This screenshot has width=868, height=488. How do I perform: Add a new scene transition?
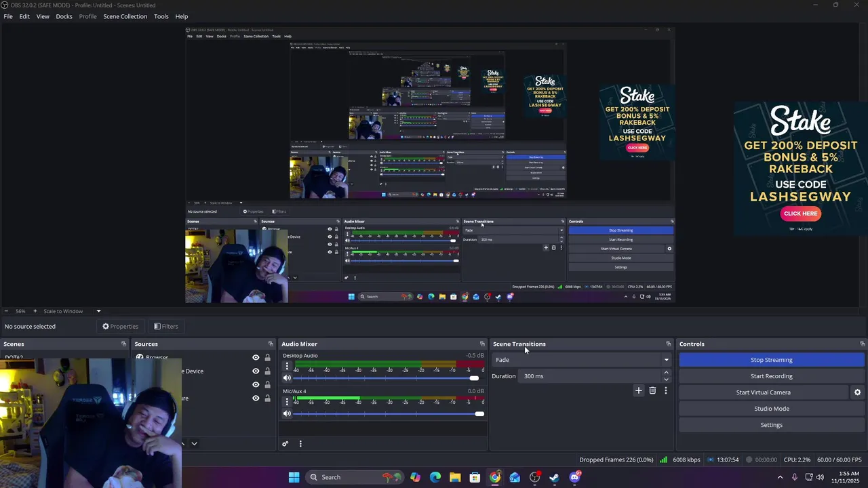[x=638, y=390]
